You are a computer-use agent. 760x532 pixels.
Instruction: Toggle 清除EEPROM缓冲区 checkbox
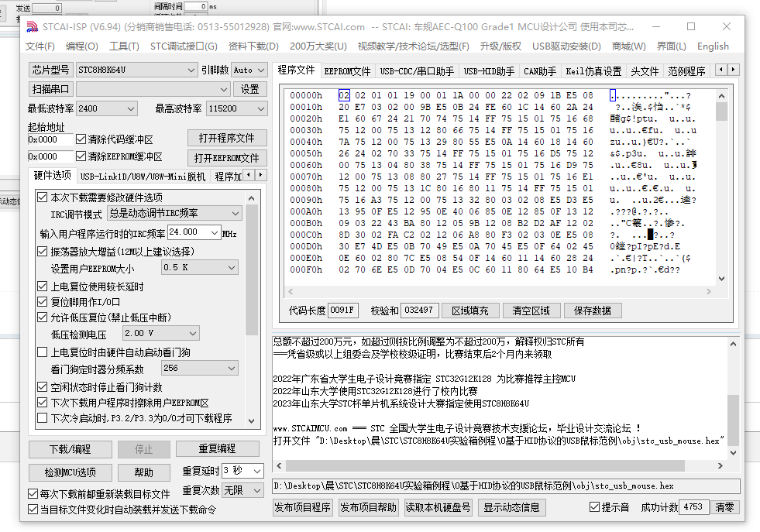coord(81,156)
